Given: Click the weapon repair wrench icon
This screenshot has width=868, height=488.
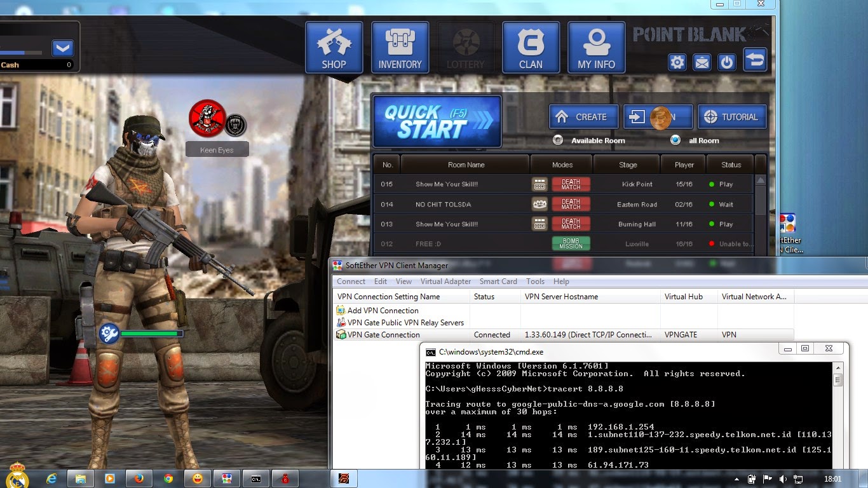Looking at the screenshot, I should click(x=109, y=334).
